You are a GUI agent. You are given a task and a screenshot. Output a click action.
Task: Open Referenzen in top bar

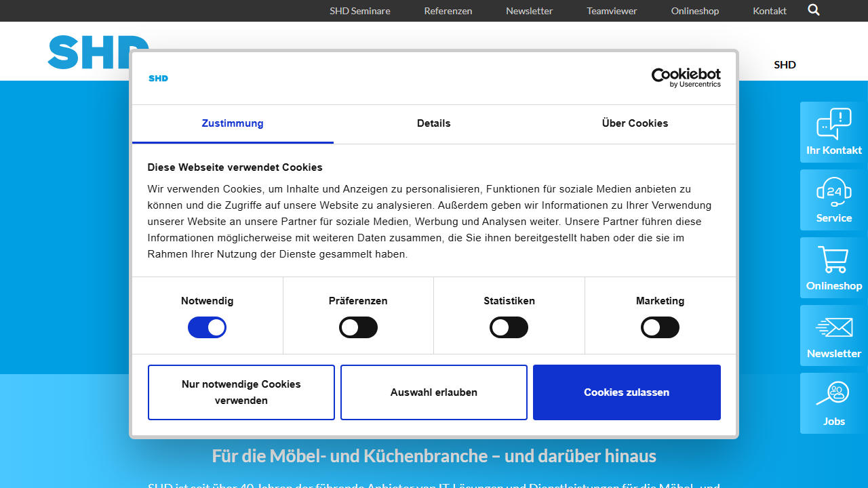(448, 11)
